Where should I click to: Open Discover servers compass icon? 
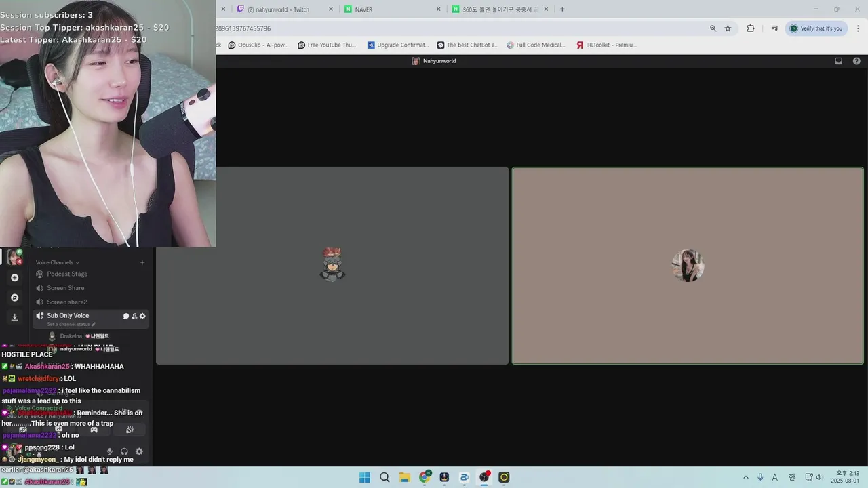pos(14,298)
